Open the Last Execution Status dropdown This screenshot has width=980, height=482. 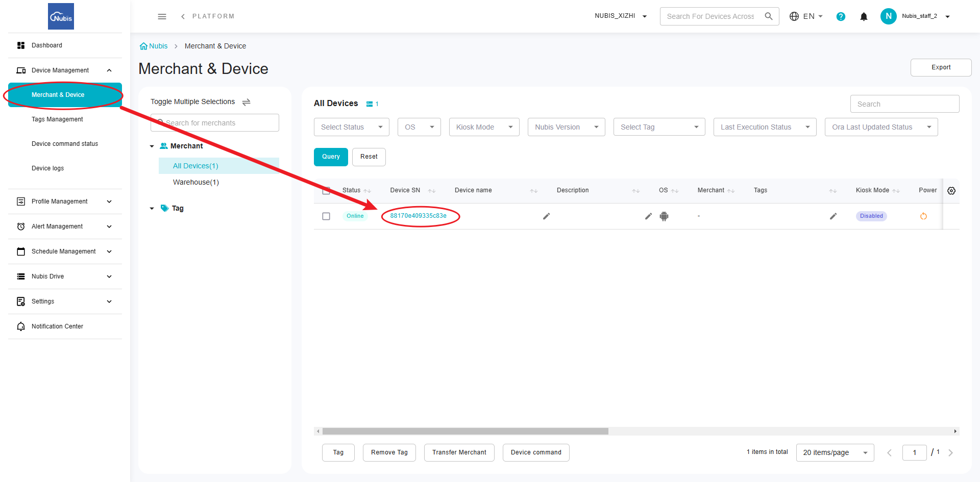pos(765,127)
